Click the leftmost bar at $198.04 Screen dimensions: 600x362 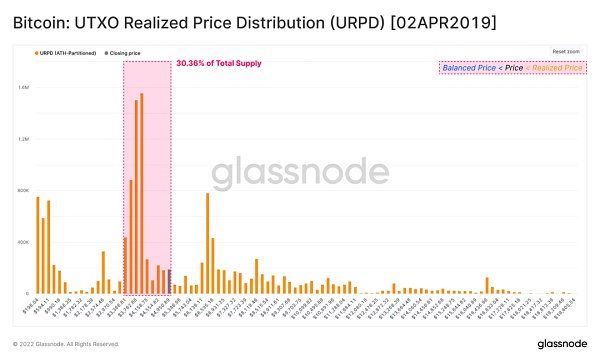pyautogui.click(x=38, y=245)
